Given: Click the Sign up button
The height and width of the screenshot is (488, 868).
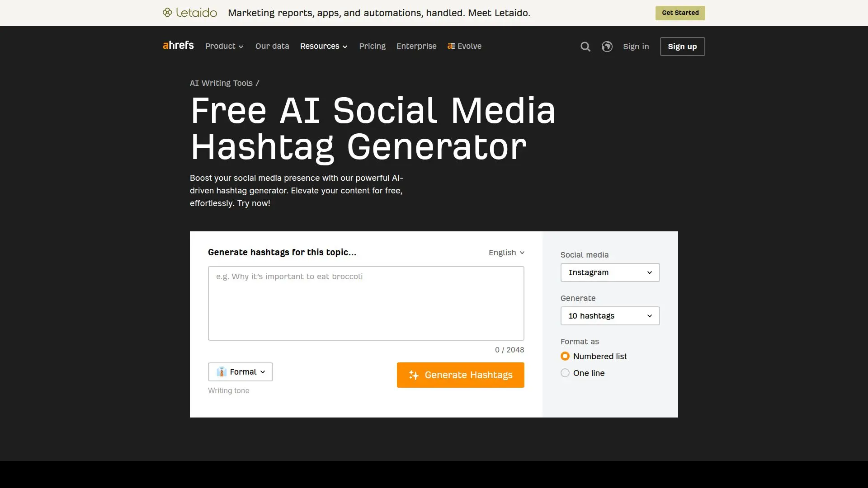Looking at the screenshot, I should pyautogui.click(x=682, y=47).
